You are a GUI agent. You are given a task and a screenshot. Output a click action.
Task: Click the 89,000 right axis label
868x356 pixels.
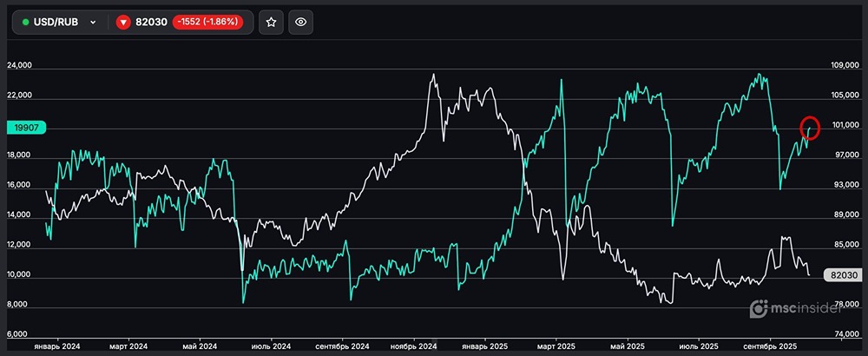coord(845,215)
